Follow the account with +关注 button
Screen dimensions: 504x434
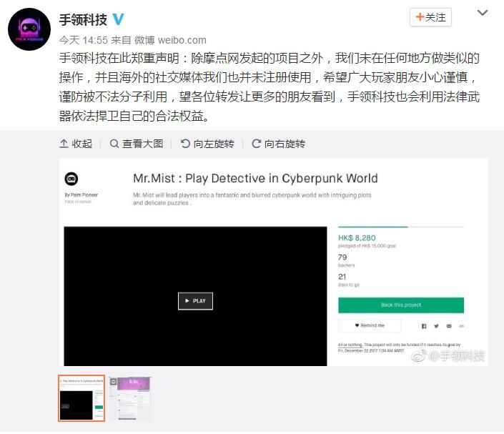point(430,17)
